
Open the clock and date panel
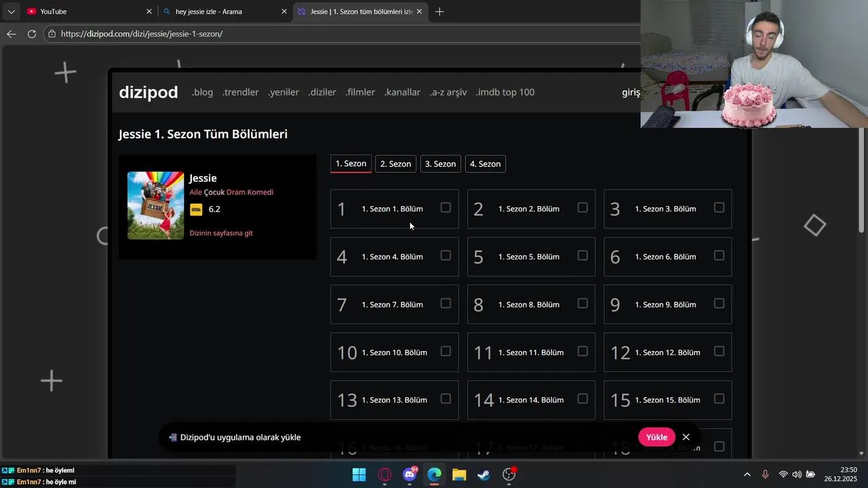click(x=841, y=474)
